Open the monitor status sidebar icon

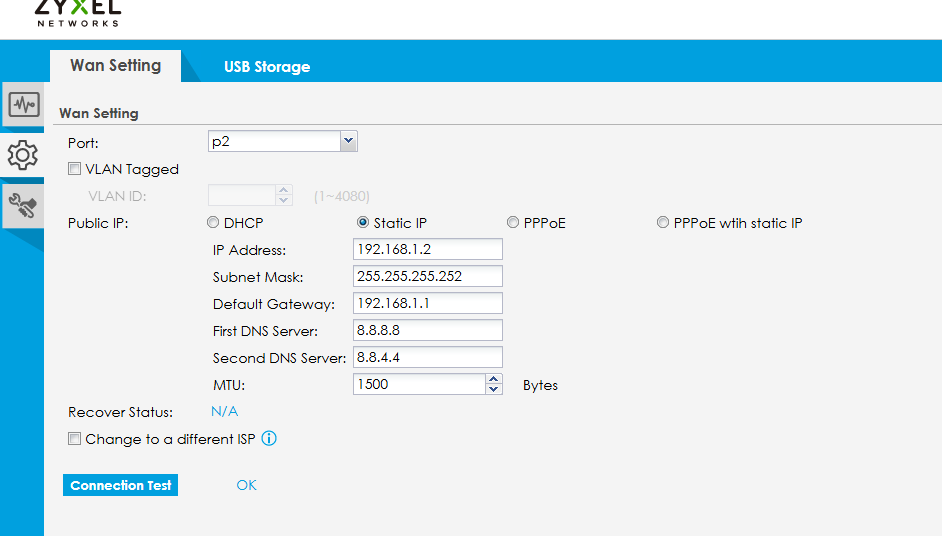tap(23, 105)
